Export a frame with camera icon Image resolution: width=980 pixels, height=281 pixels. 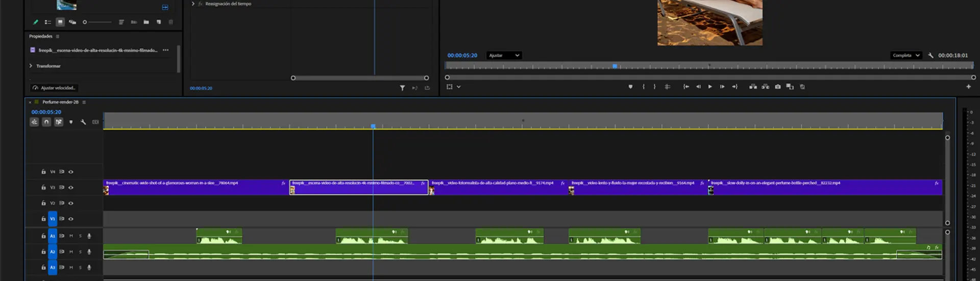[778, 87]
